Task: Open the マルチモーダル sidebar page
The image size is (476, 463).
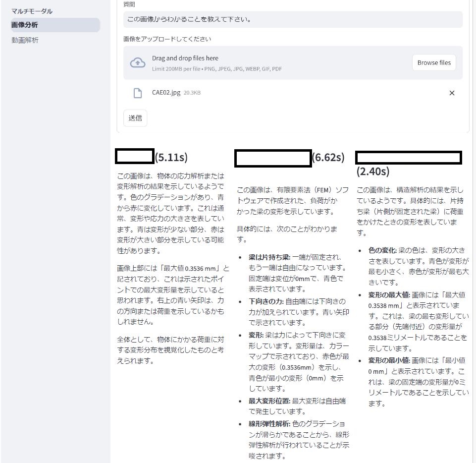Action: pyautogui.click(x=32, y=11)
